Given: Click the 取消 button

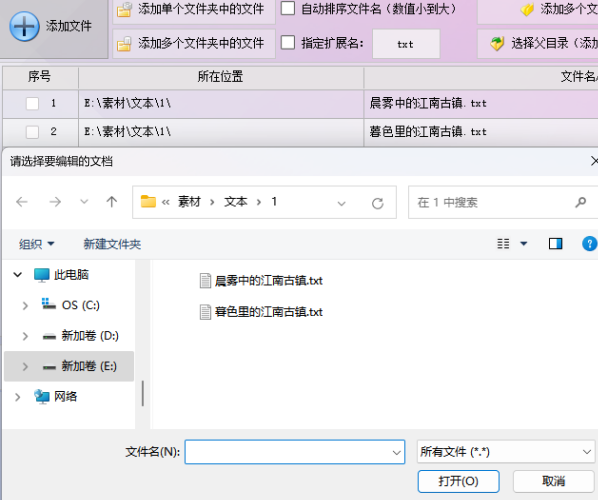Looking at the screenshot, I should click(553, 481).
